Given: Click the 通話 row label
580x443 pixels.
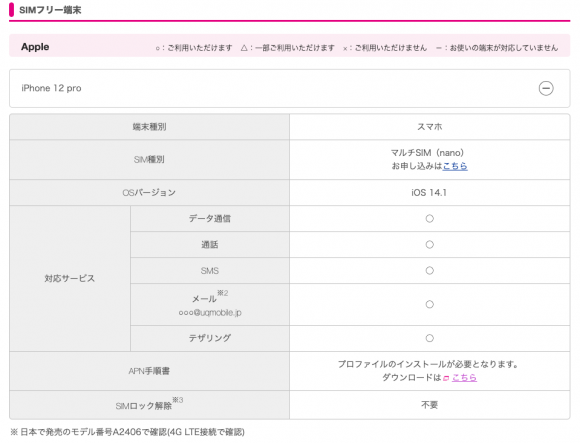Looking at the screenshot, I should point(210,244).
